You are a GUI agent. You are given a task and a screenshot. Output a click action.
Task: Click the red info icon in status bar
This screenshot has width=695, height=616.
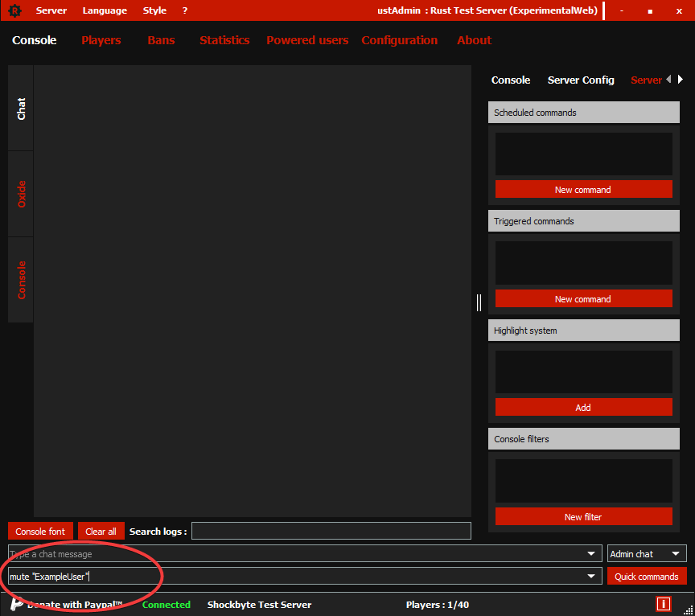coord(664,604)
